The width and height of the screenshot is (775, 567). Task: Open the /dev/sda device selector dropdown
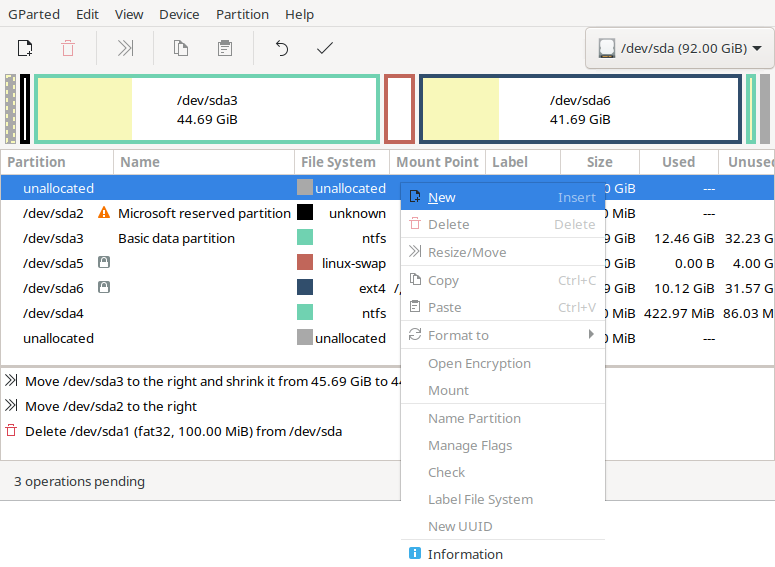[679, 48]
